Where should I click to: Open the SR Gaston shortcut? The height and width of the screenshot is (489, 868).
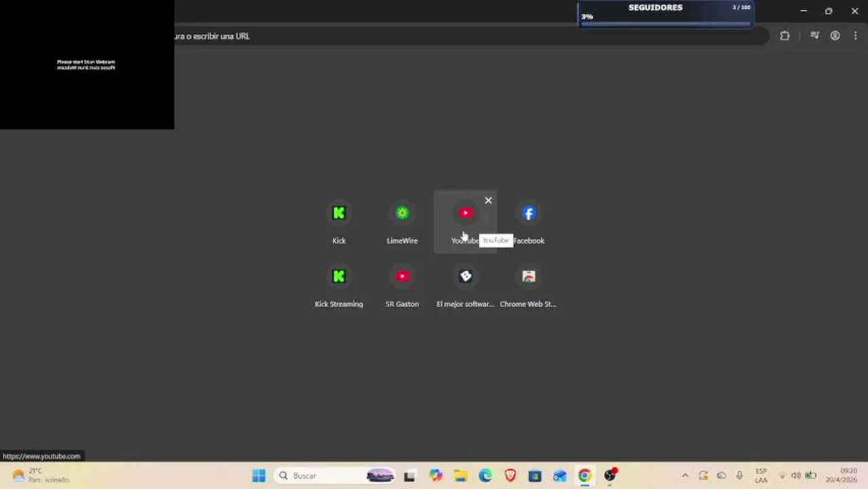click(x=402, y=285)
